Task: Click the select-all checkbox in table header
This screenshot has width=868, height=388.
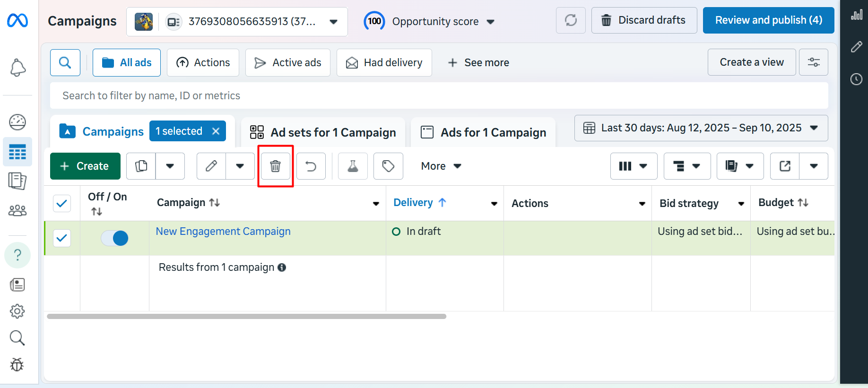Action: [62, 203]
